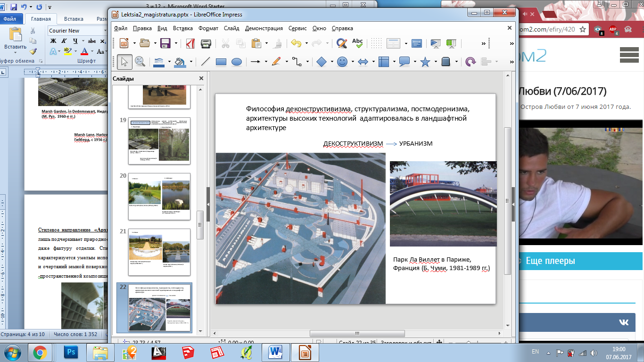Viewport: 644px width, 362px height.
Task: Expand the arrow lines dropdown
Action: [x=266, y=62]
